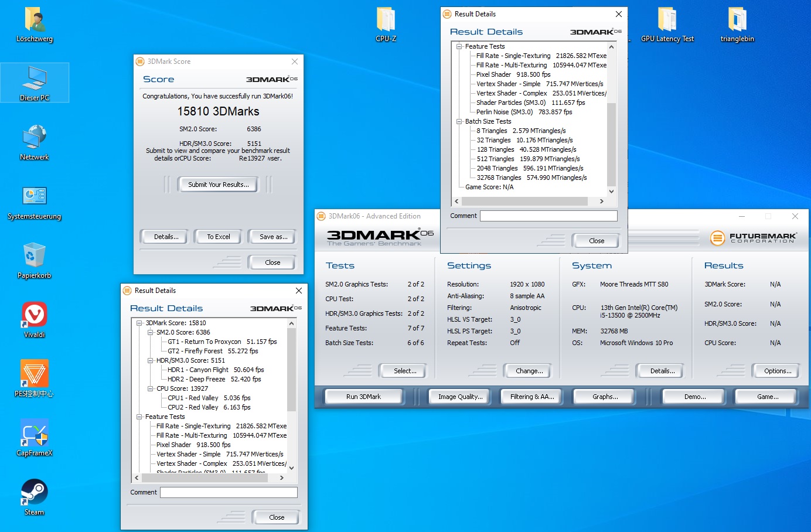Collapse the 3DMark Score: 15810 tree node
This screenshot has height=532, width=811.
click(139, 323)
